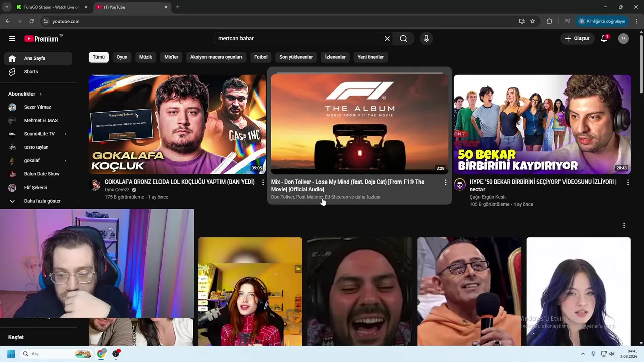Switch to the FuruGO Stream tab
The image size is (644, 362).
pyautogui.click(x=51, y=7)
